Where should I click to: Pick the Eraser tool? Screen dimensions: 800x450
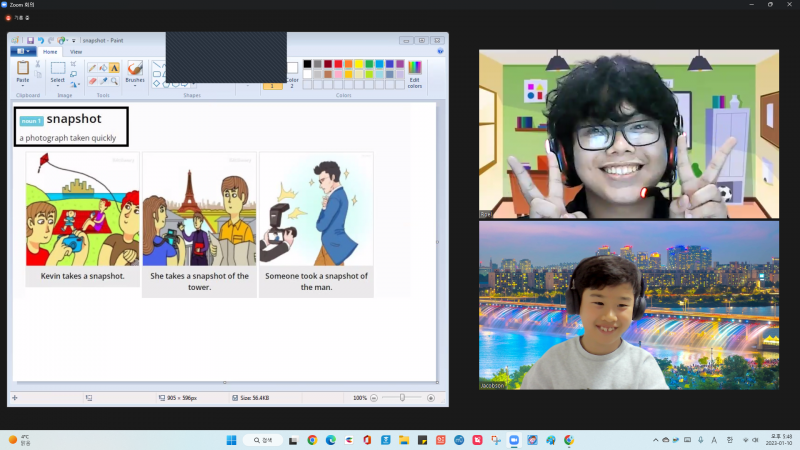click(x=92, y=80)
